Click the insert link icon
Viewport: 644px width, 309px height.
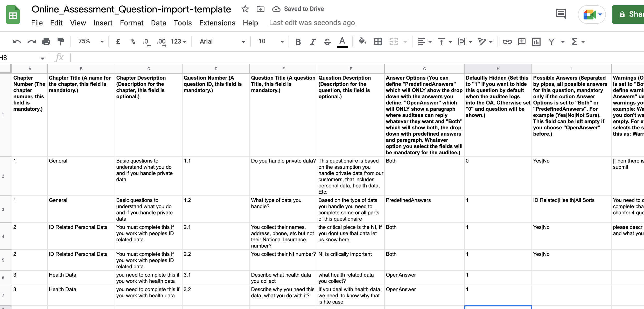[x=507, y=41]
